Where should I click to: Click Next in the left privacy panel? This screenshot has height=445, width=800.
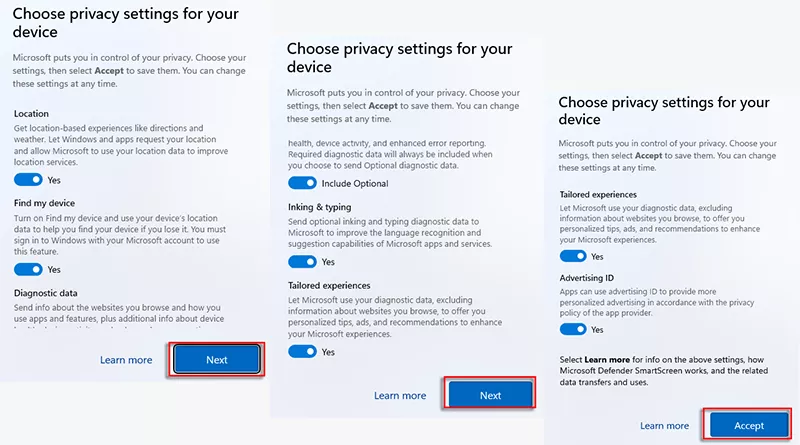click(x=217, y=360)
